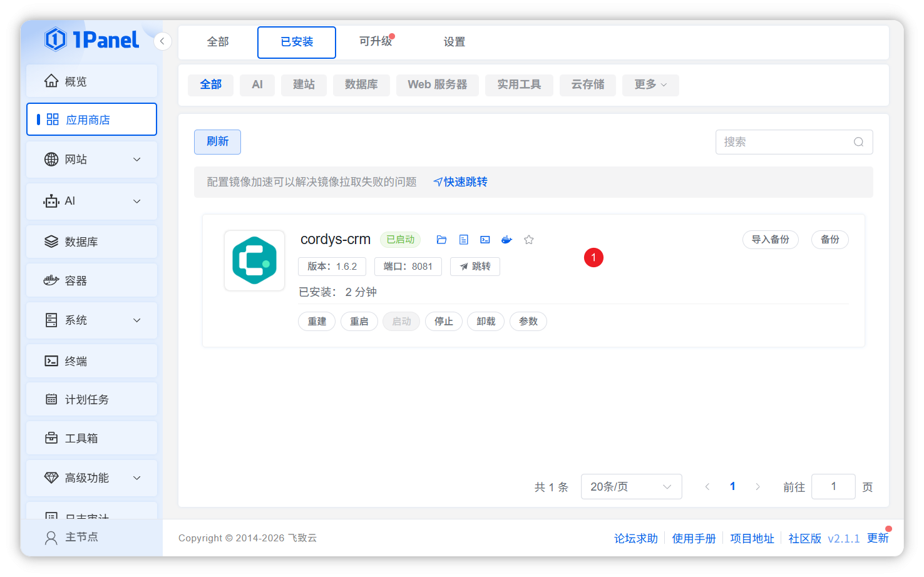
Task: Filter apps by 数据库 category tag
Action: [361, 85]
